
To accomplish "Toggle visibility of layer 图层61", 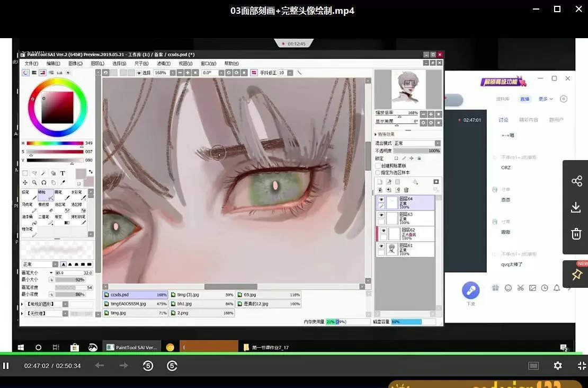I will (381, 247).
